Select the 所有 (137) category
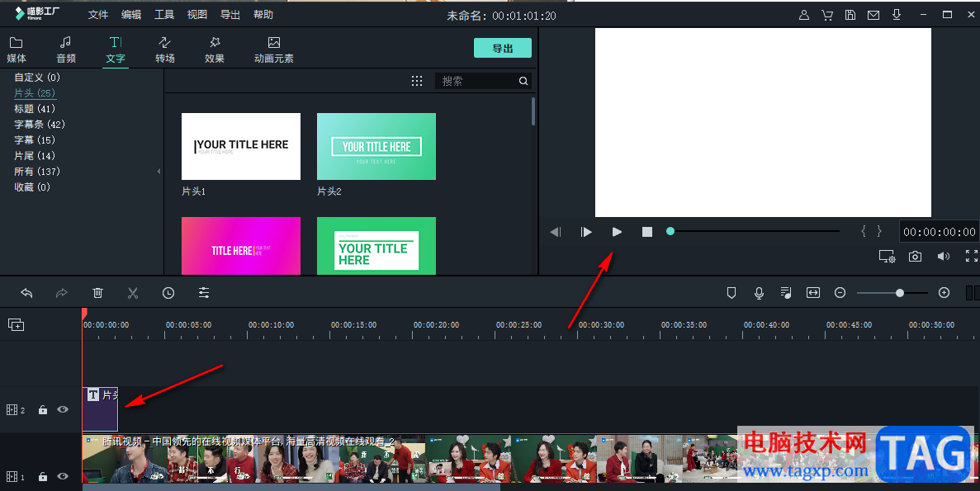The image size is (980, 491). (x=37, y=171)
